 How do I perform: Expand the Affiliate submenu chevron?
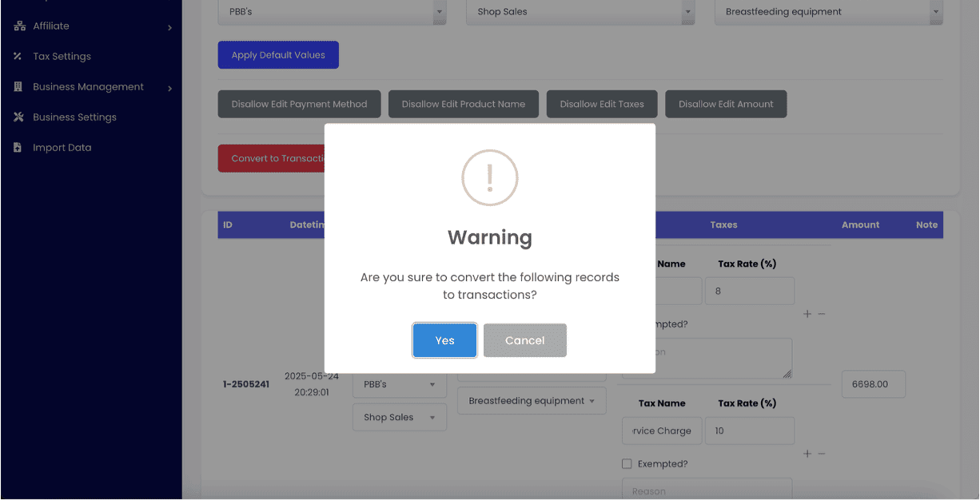click(x=169, y=28)
